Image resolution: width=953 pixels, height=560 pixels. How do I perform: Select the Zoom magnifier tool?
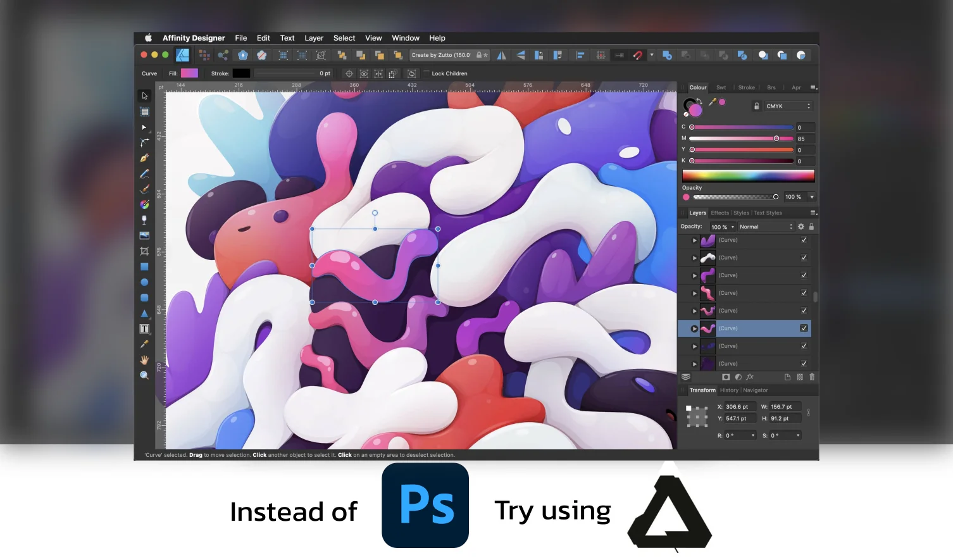pyautogui.click(x=144, y=375)
